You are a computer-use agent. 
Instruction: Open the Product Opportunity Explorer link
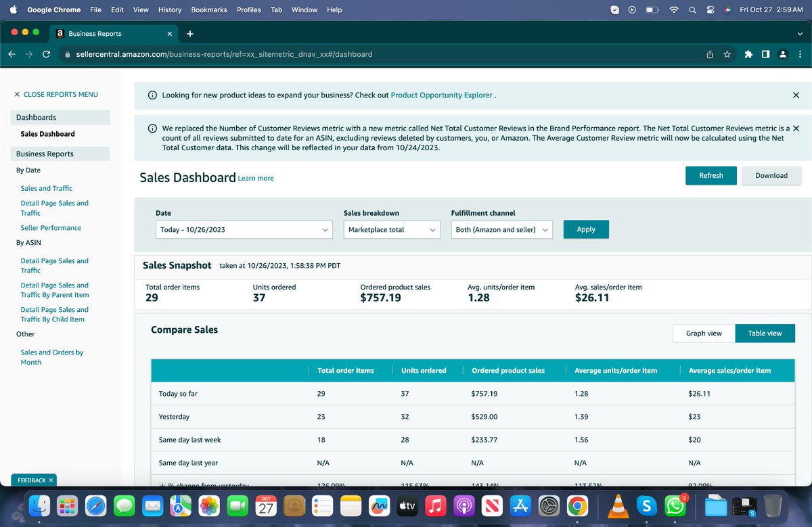[x=442, y=95]
